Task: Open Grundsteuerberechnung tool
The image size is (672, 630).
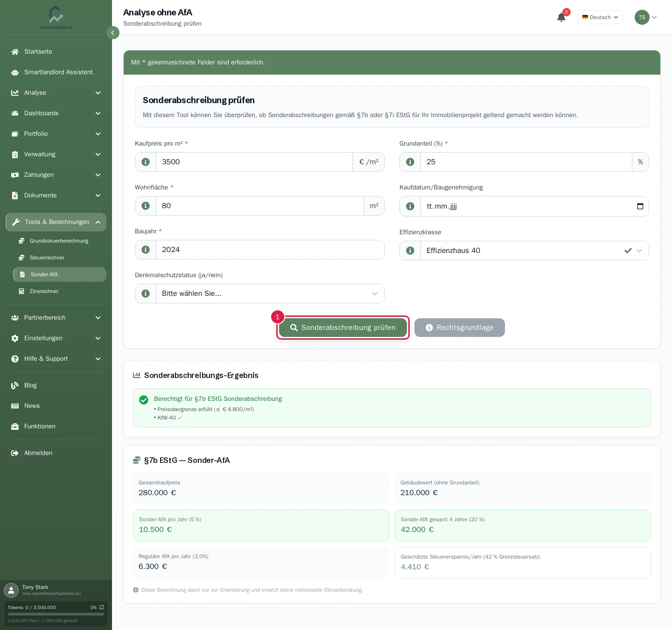Action: [60, 241]
